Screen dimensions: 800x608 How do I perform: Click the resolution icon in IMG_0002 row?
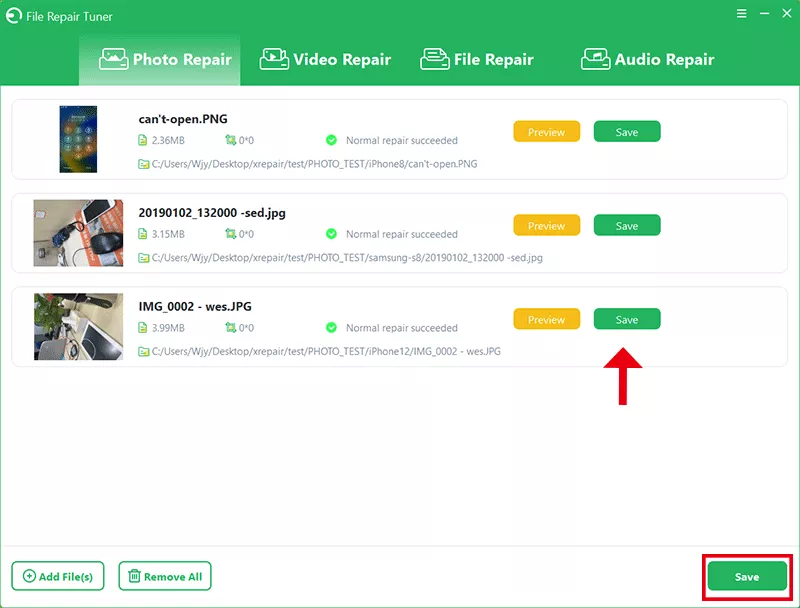click(x=231, y=328)
